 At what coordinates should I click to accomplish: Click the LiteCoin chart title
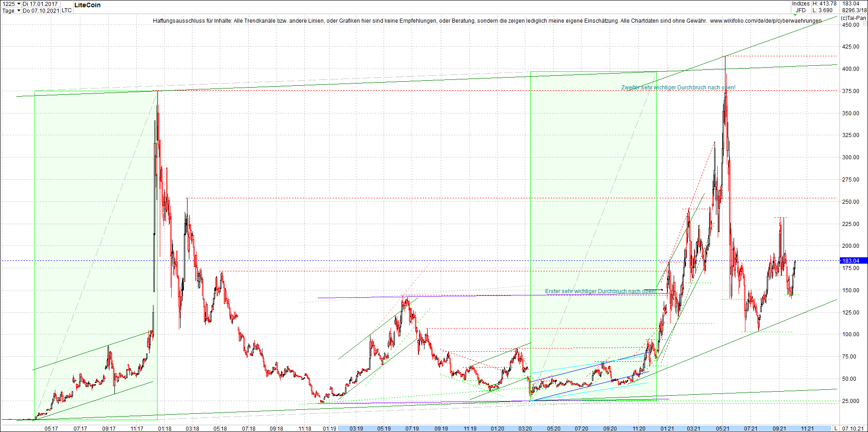pyautogui.click(x=88, y=5)
